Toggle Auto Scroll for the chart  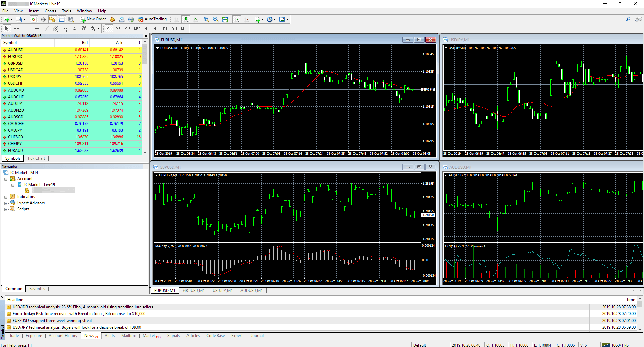237,19
